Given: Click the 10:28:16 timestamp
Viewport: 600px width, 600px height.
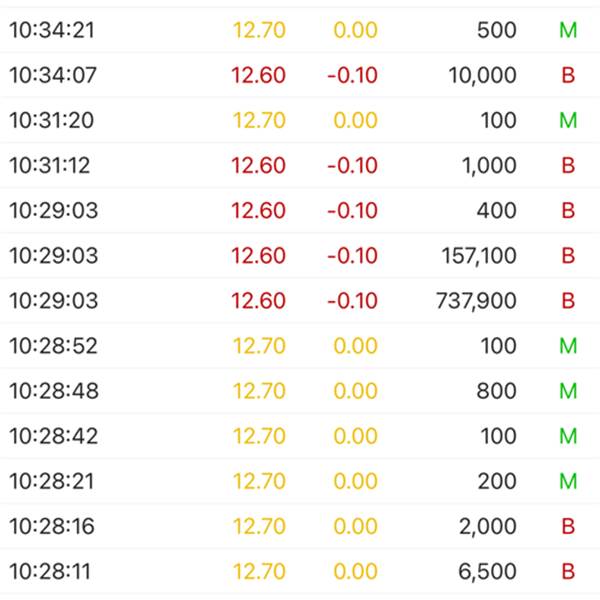Looking at the screenshot, I should [x=54, y=526].
